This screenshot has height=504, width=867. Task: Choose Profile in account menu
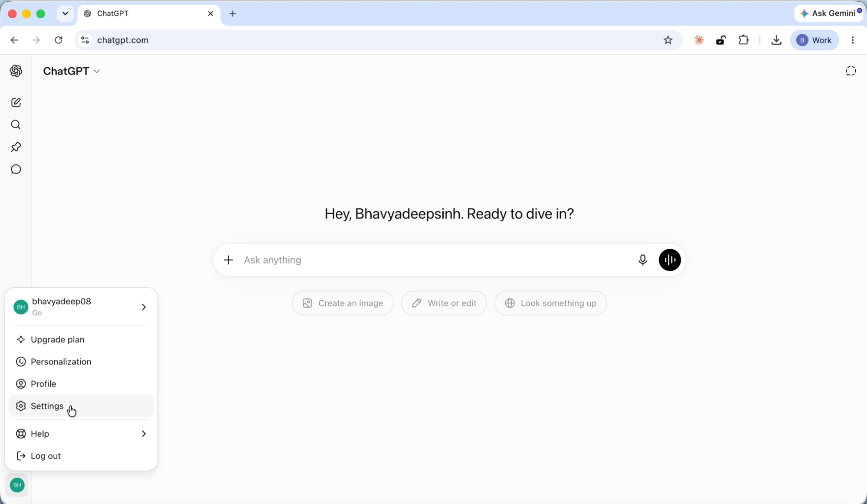[x=81, y=384]
